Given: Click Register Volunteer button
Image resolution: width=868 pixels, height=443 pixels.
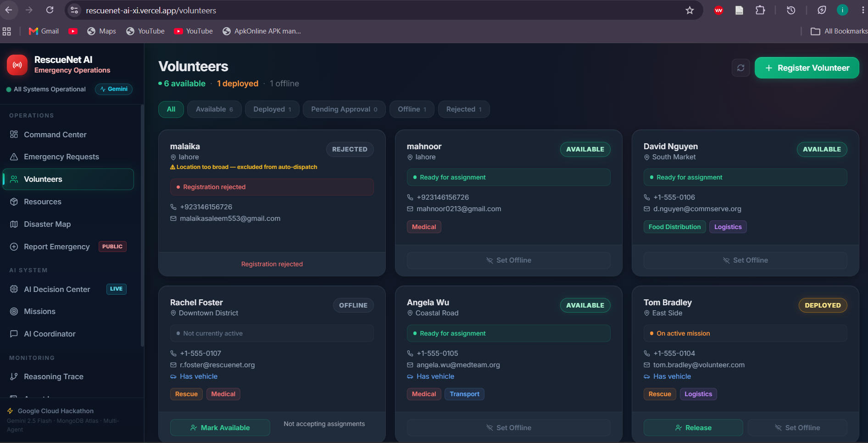Looking at the screenshot, I should pyautogui.click(x=807, y=68).
